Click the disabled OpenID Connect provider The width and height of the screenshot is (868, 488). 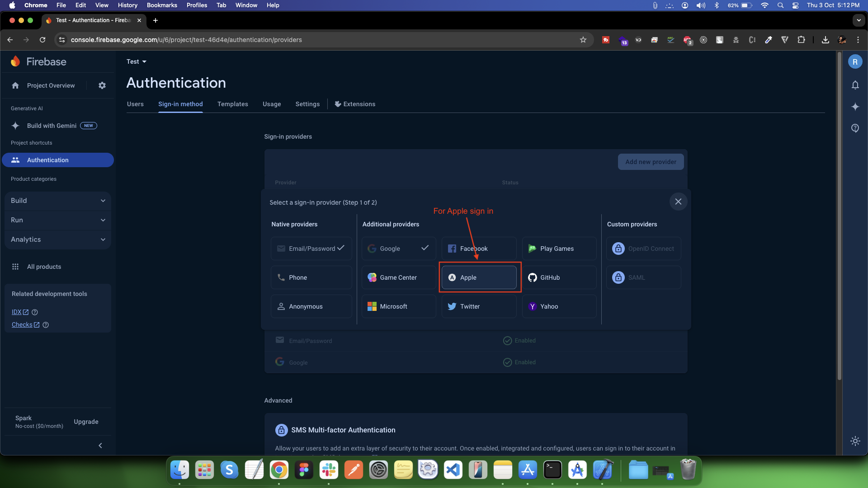pos(644,249)
